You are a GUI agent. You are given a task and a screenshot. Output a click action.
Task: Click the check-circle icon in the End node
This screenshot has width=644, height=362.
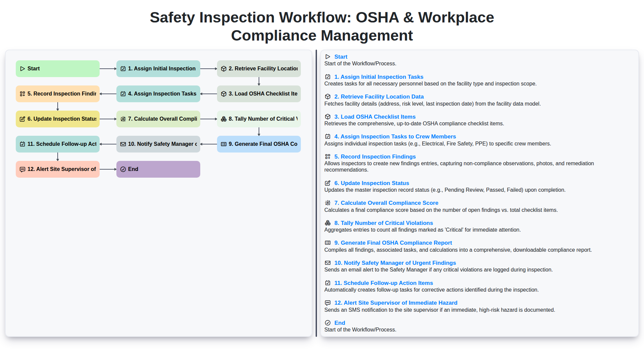pyautogui.click(x=123, y=169)
